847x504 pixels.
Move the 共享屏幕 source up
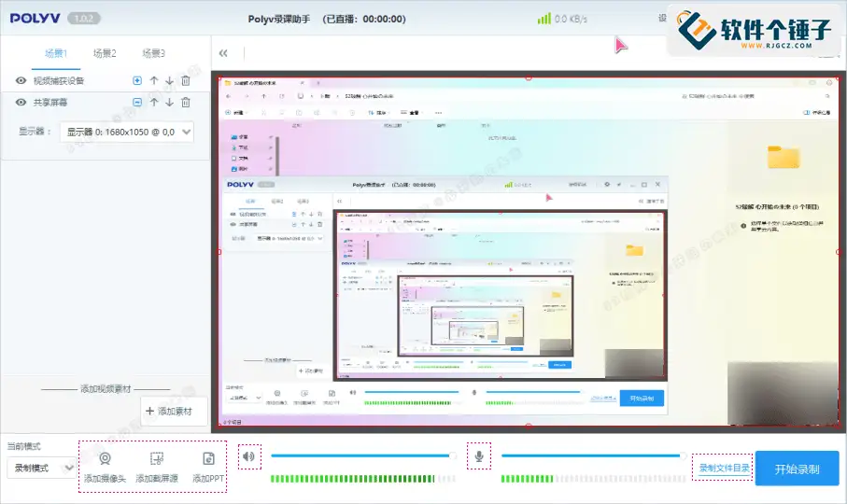point(154,102)
